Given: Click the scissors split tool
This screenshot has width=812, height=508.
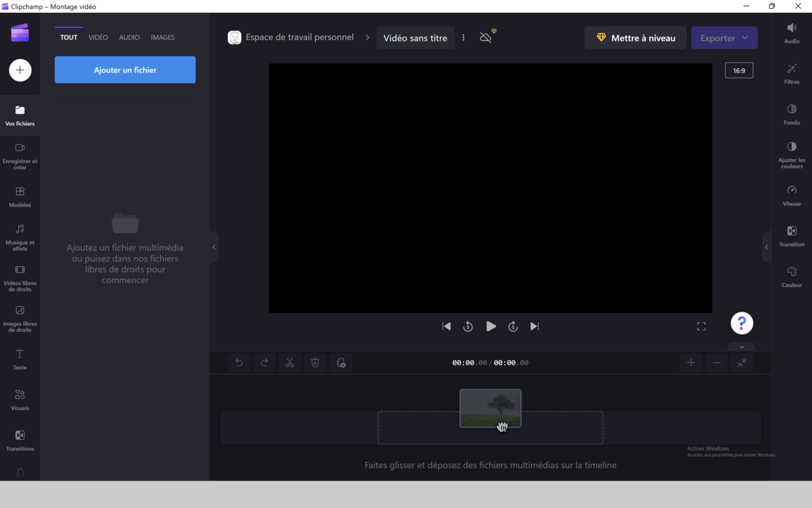Looking at the screenshot, I should tap(290, 363).
